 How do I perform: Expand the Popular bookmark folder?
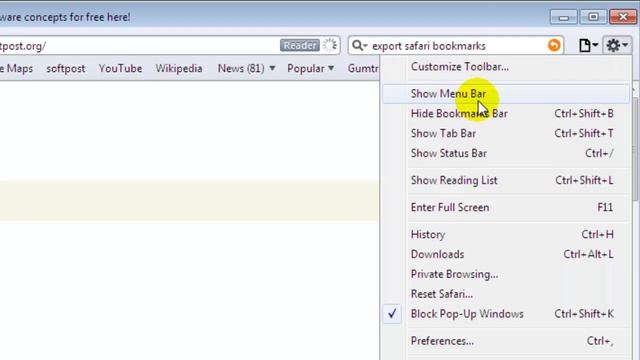pyautogui.click(x=310, y=68)
